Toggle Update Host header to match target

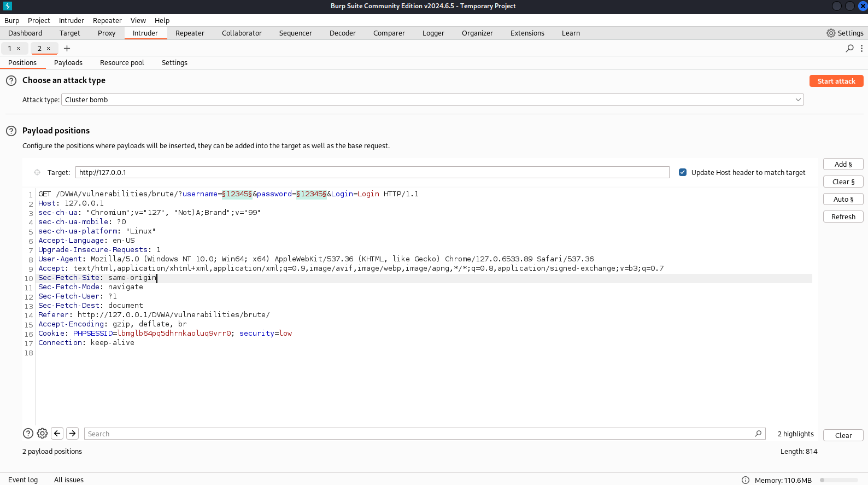point(683,172)
